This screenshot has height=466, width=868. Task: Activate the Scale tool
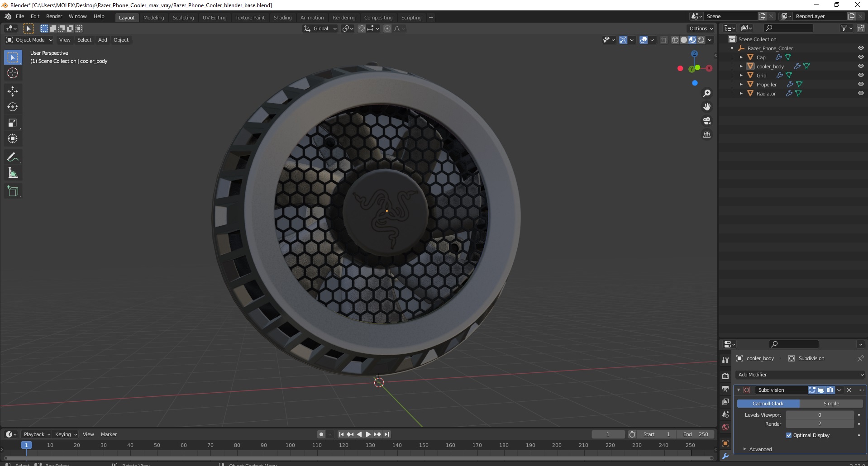point(13,123)
